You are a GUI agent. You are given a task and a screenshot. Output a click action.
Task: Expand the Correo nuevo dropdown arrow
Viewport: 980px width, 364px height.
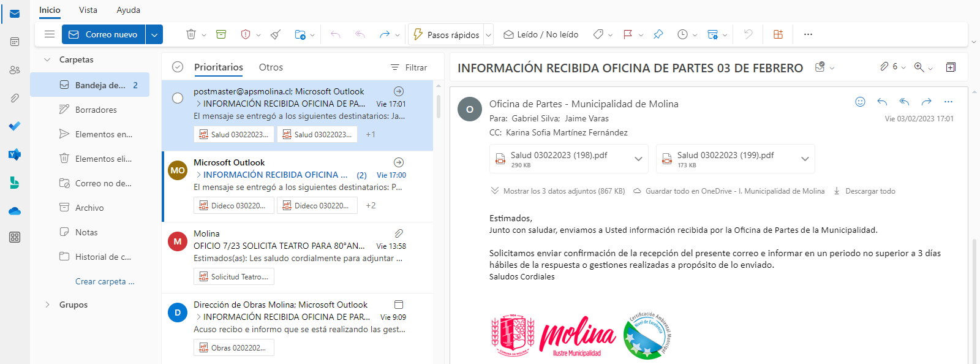(154, 35)
